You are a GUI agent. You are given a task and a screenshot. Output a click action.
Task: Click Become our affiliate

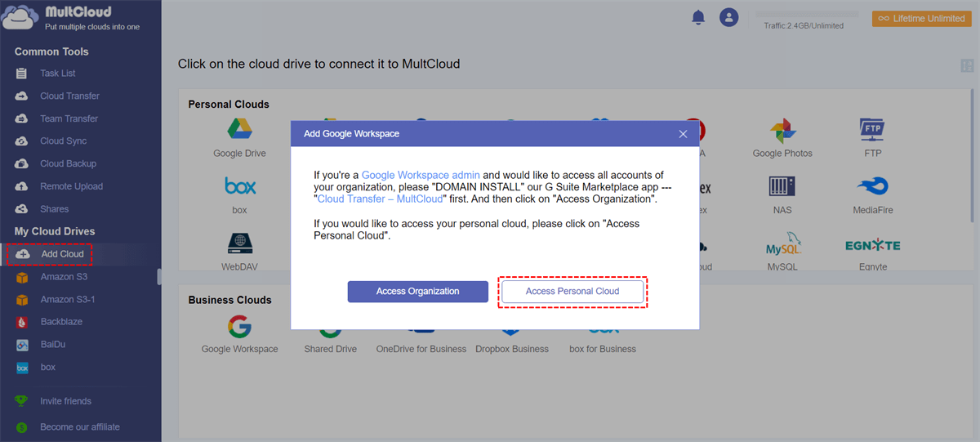pyautogui.click(x=80, y=426)
